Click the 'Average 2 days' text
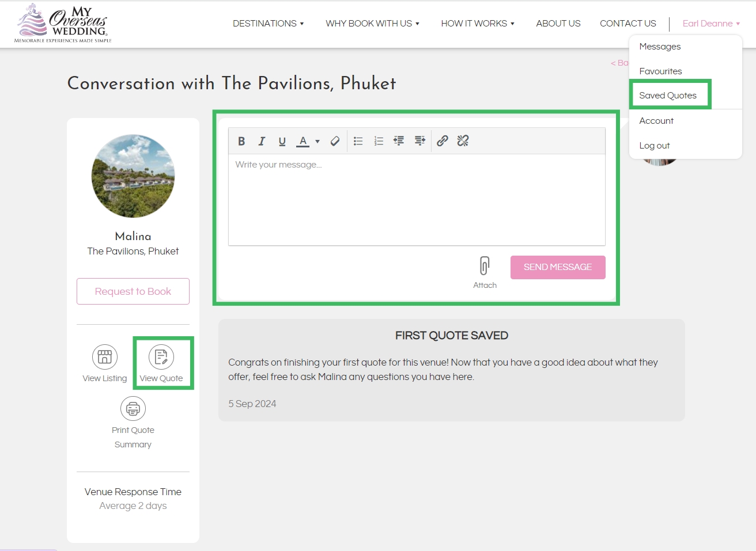 point(133,506)
